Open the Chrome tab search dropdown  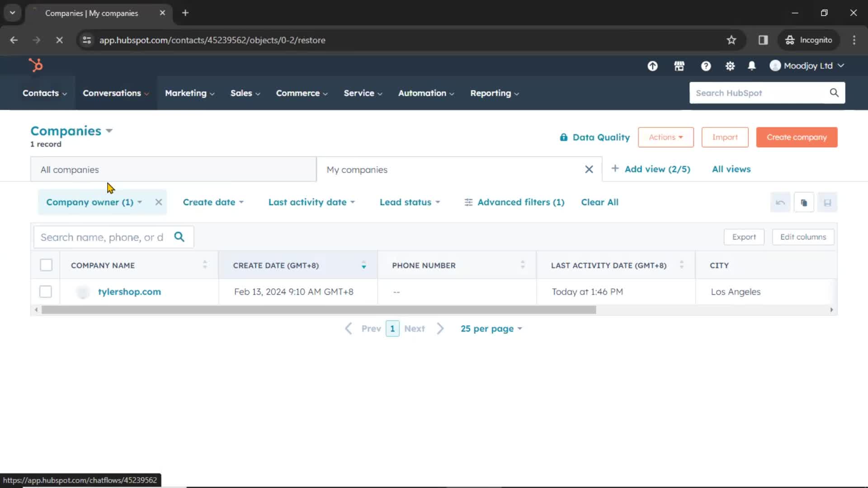click(13, 13)
